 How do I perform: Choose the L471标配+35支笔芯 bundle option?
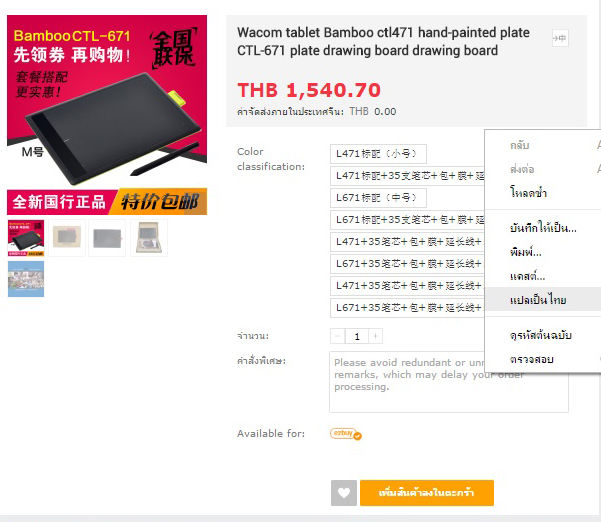[x=407, y=176]
